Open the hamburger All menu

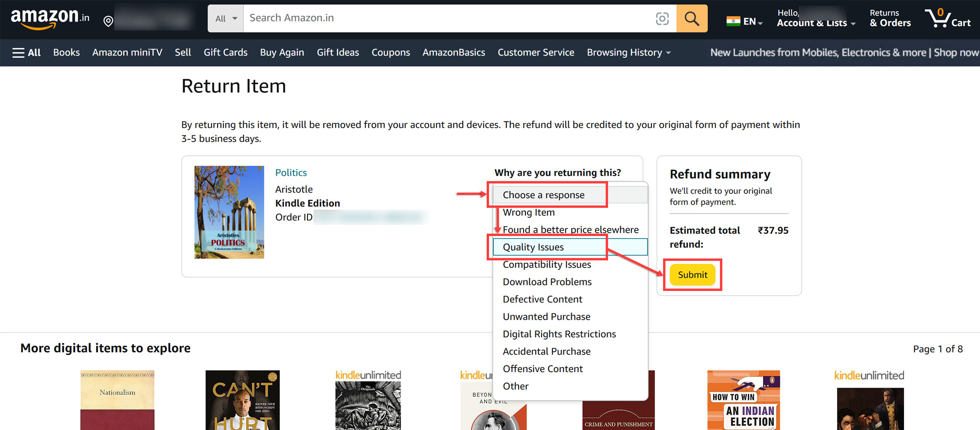[26, 53]
